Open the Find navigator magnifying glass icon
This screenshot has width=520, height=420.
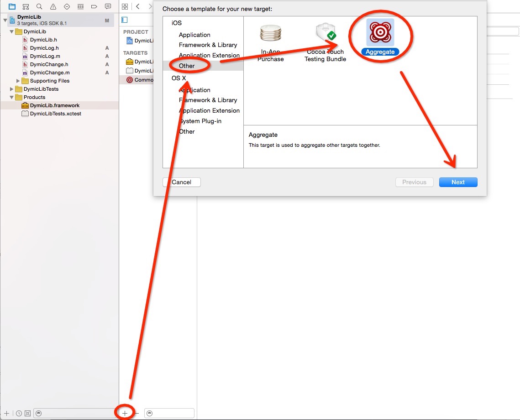tap(39, 6)
